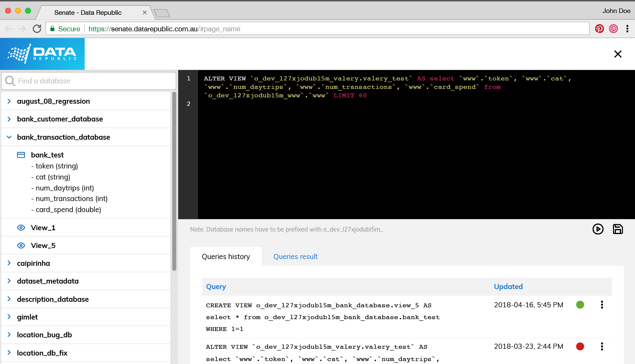Image resolution: width=635 pixels, height=364 pixels.
Task: Switch to the Queries result tab
Action: [x=295, y=256]
